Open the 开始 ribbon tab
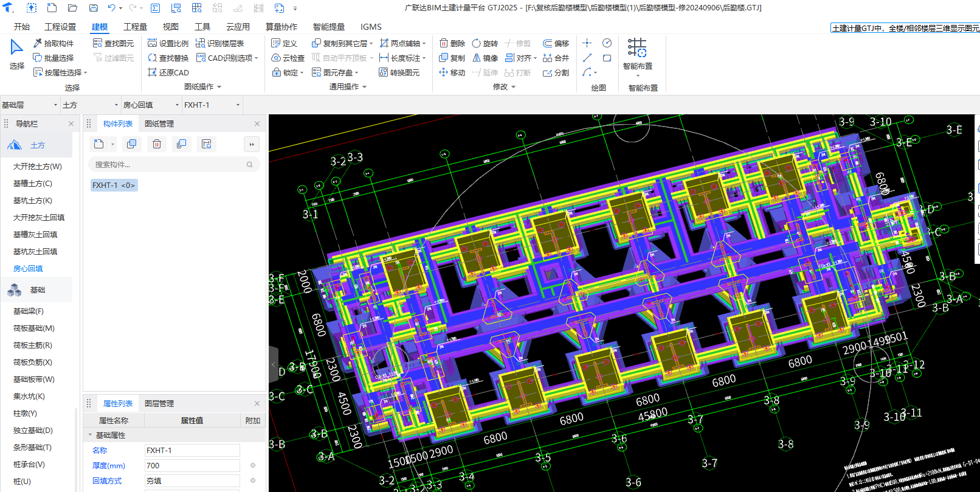Screen dimensions: 980x492 22,27
